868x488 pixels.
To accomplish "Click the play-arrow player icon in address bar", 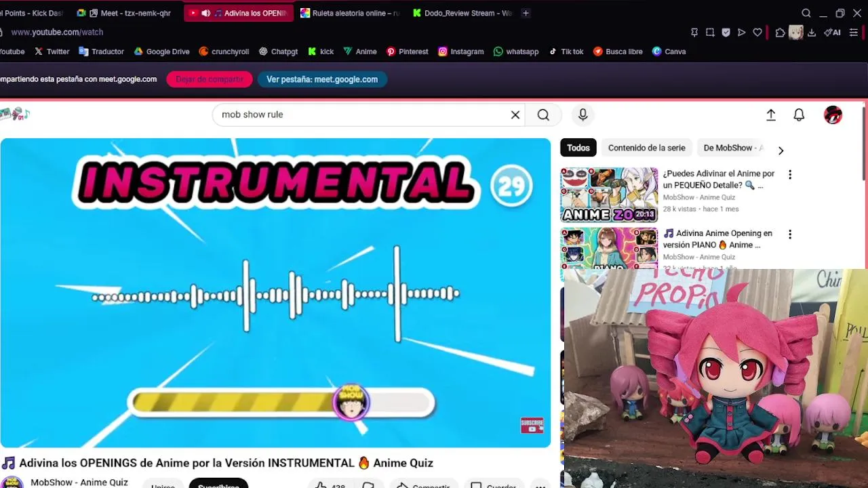I will pos(741,32).
